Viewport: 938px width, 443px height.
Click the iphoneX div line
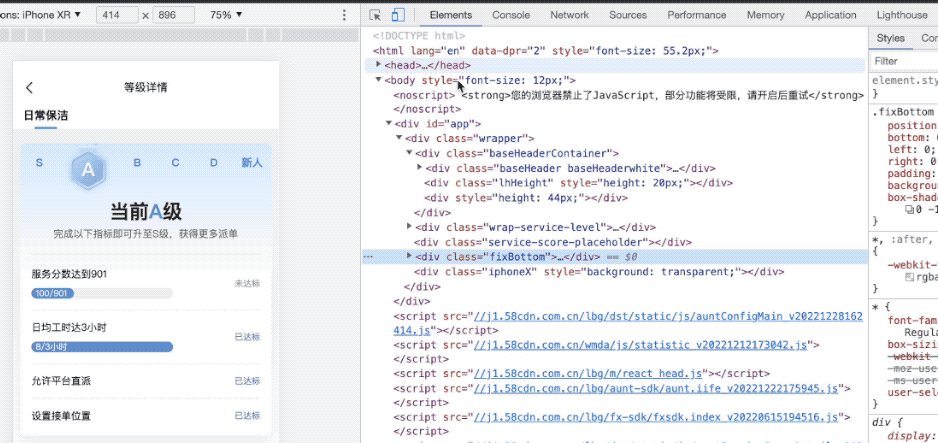pyautogui.click(x=599, y=271)
